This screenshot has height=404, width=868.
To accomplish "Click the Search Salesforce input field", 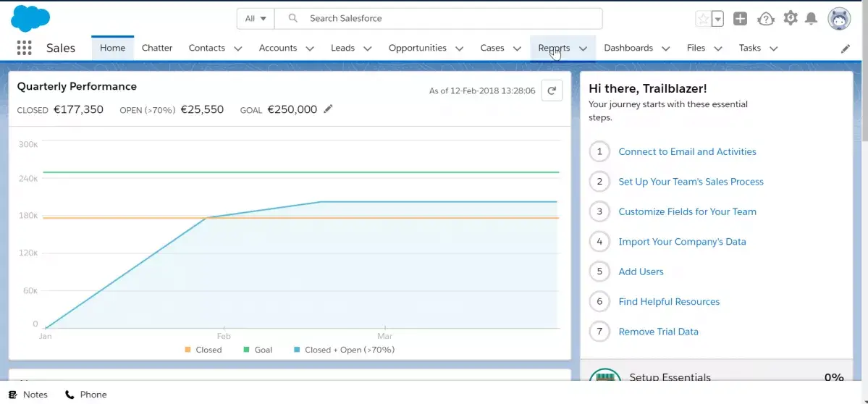I will click(439, 19).
